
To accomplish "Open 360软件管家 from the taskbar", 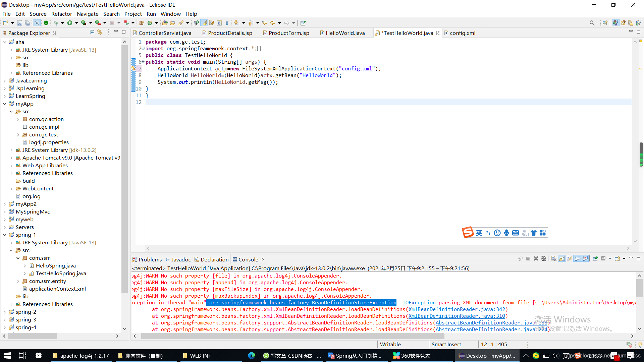I will click(x=412, y=356).
